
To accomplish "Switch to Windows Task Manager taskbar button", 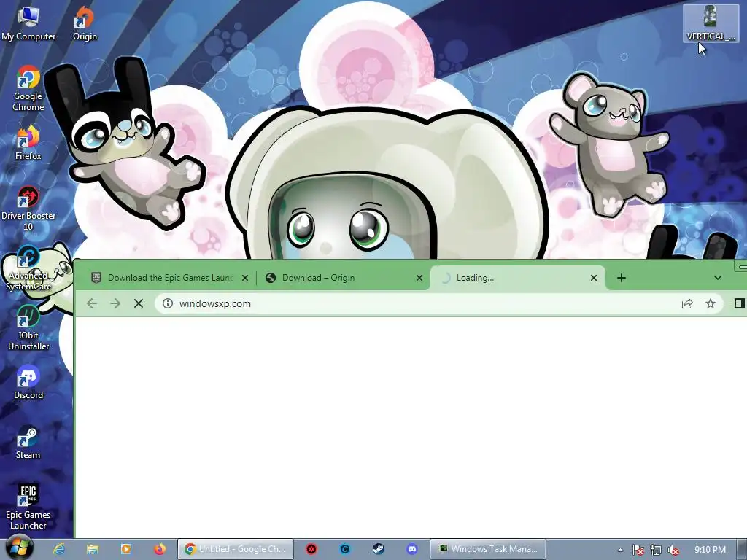I will click(488, 549).
